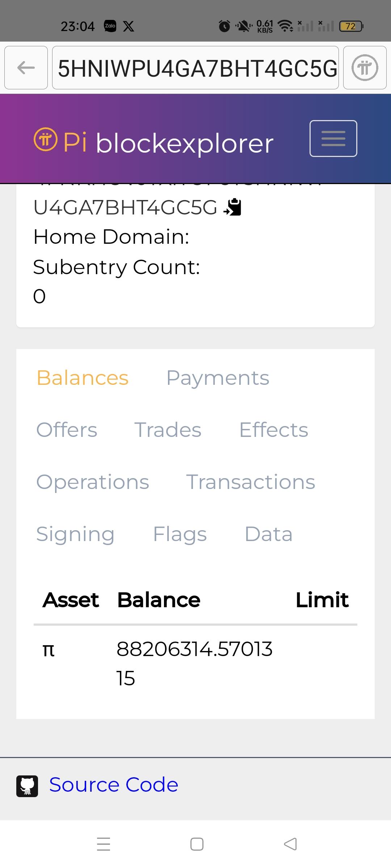The height and width of the screenshot is (868, 391).
Task: Tap the Pi coin logo in header
Action: point(45,140)
